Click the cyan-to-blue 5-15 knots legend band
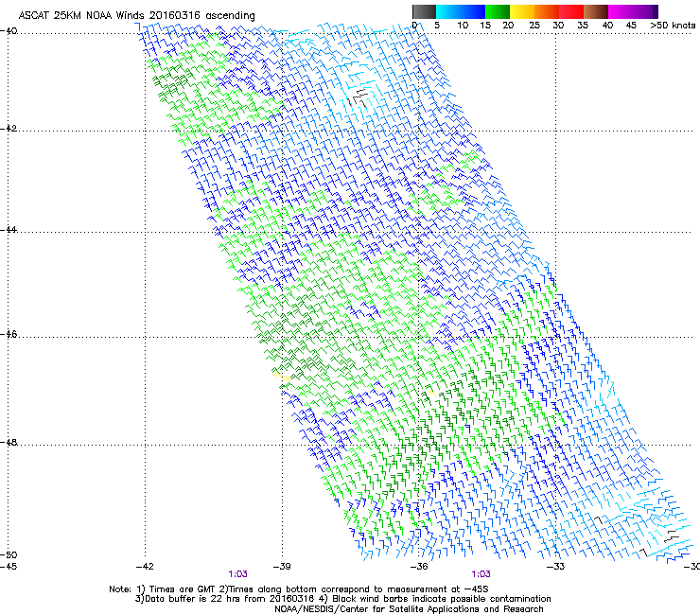This screenshot has width=700, height=615. tap(461, 11)
